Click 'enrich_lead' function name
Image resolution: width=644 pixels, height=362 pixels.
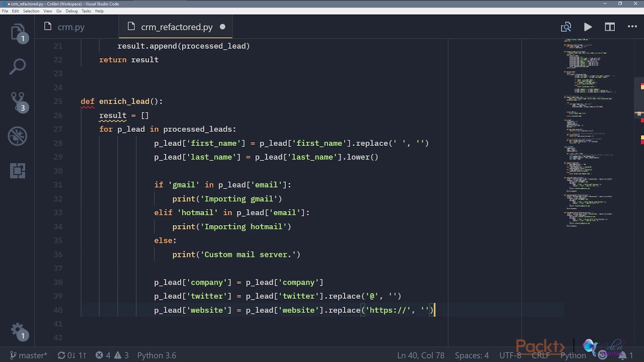tap(124, 102)
